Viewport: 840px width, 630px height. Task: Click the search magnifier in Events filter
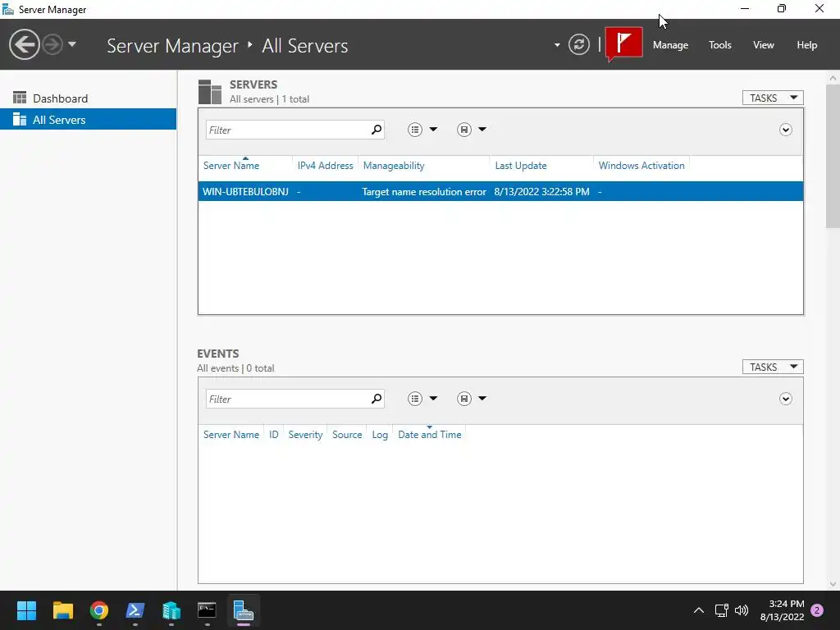[377, 399]
